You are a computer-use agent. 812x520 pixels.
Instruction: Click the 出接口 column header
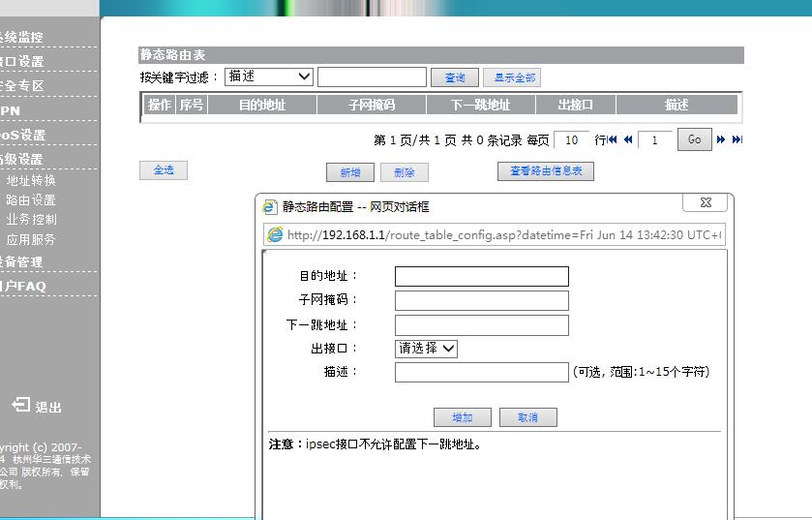[x=575, y=105]
